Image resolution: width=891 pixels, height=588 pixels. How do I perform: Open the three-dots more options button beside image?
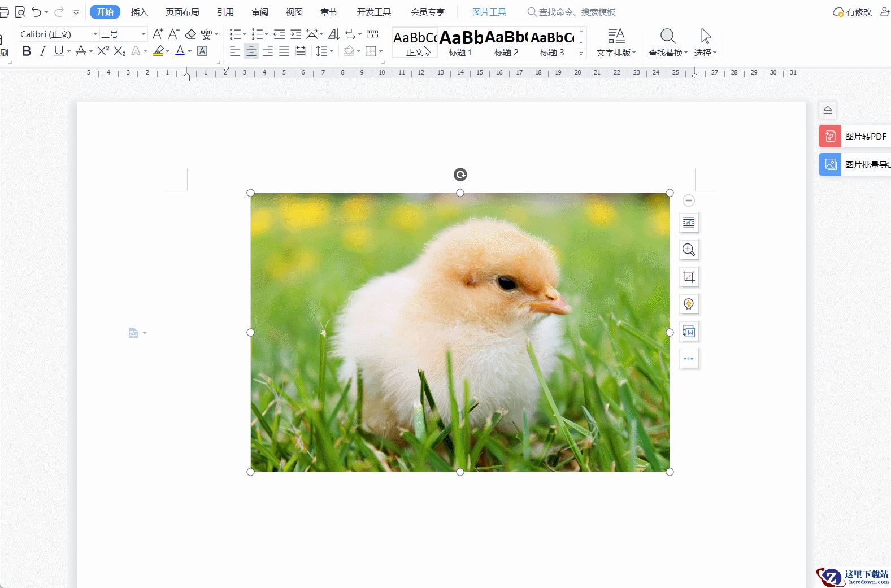coord(689,358)
